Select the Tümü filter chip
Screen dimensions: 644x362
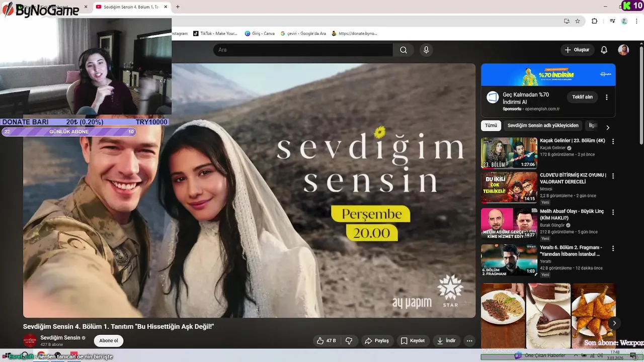491,126
